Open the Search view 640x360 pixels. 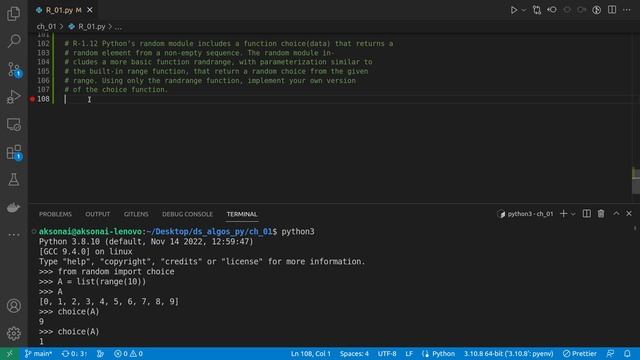click(13, 41)
